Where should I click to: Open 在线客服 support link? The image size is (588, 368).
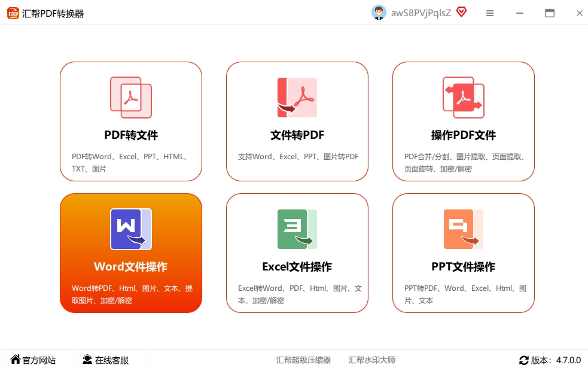112,360
